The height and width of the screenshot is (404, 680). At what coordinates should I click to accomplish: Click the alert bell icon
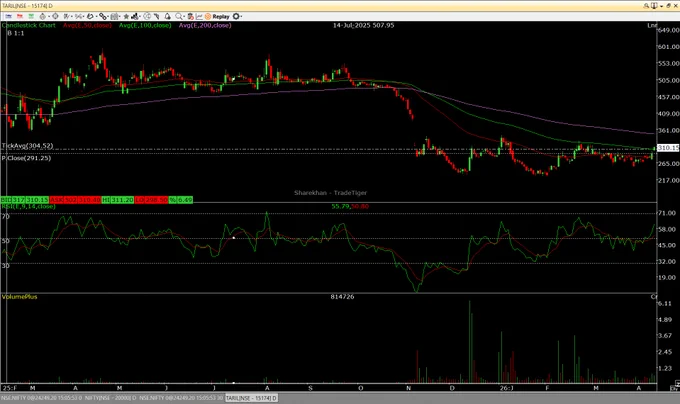tap(168, 16)
